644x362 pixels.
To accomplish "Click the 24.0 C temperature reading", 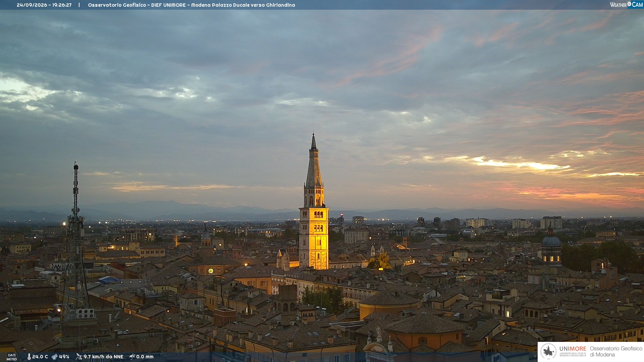I will pyautogui.click(x=40, y=357).
